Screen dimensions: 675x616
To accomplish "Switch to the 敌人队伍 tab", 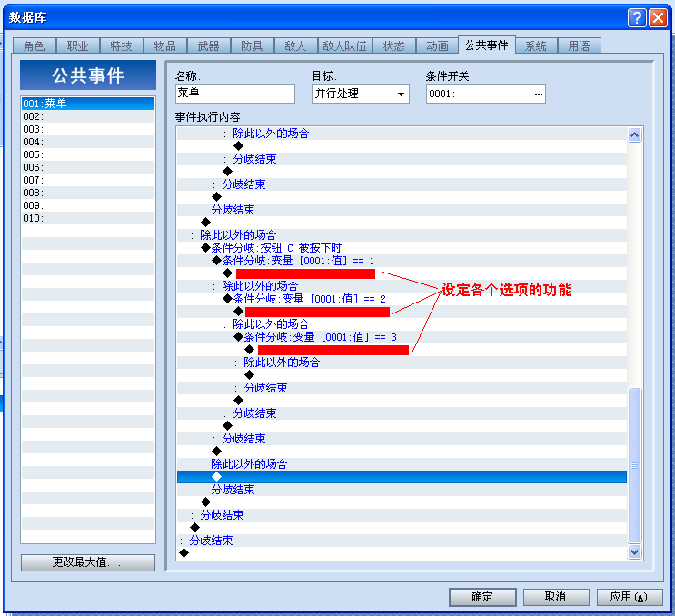I will (x=345, y=45).
